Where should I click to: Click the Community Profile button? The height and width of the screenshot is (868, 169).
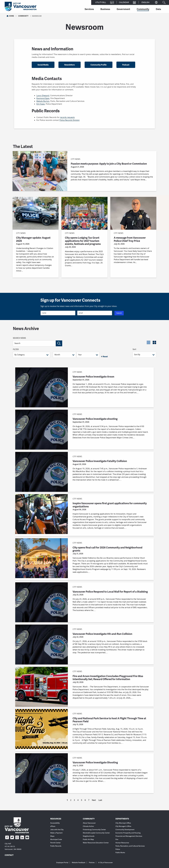(x=98, y=65)
